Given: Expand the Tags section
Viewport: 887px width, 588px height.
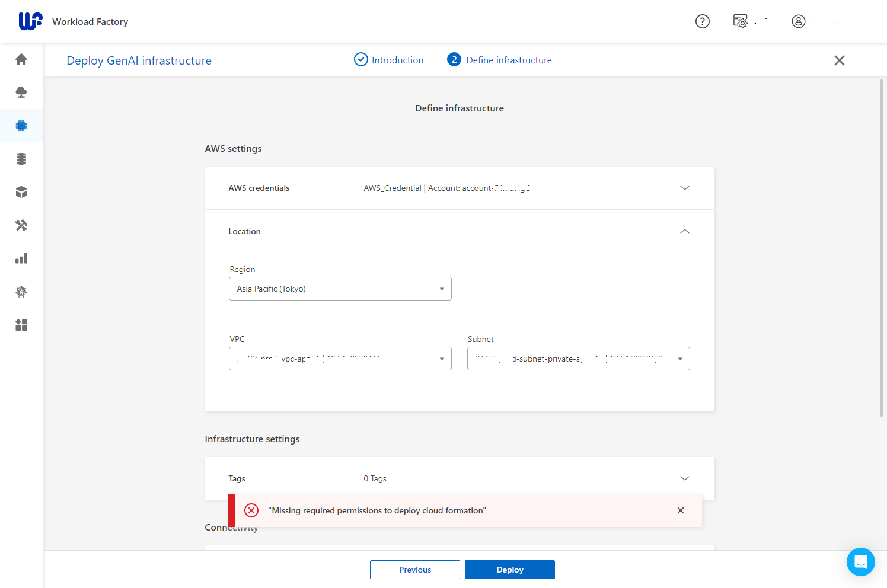Looking at the screenshot, I should 685,478.
